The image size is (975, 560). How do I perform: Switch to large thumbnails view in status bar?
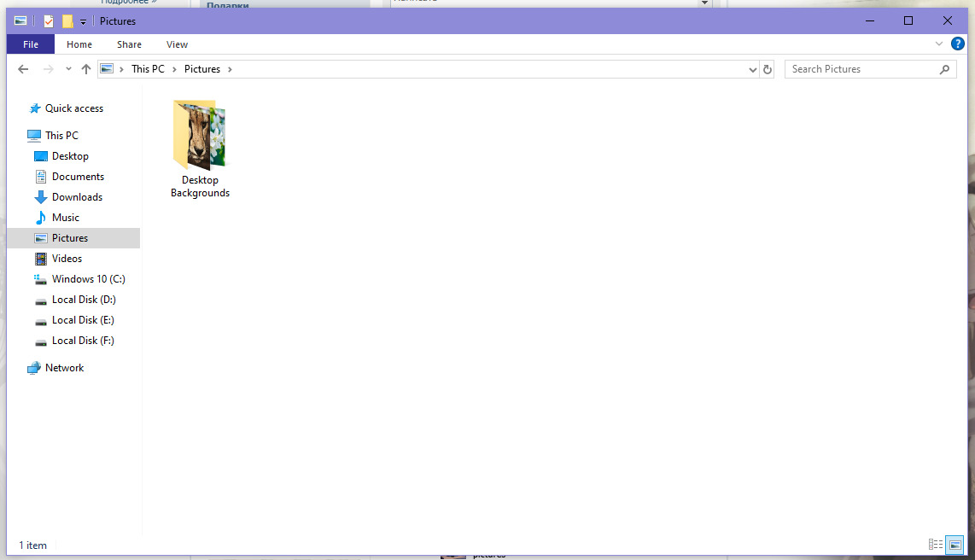coord(955,545)
